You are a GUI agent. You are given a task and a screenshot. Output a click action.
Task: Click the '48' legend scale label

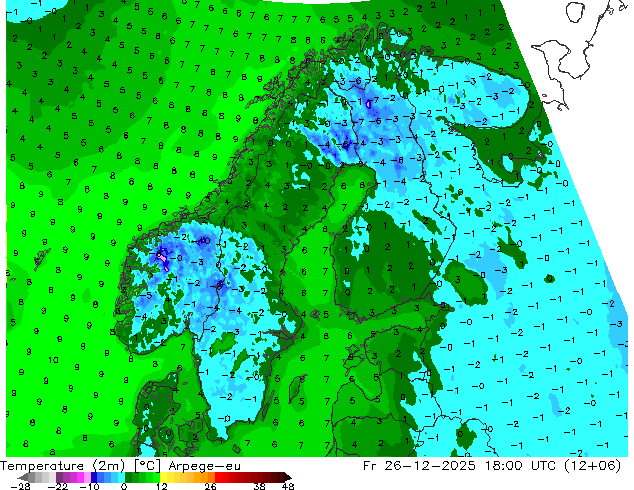pyautogui.click(x=288, y=486)
